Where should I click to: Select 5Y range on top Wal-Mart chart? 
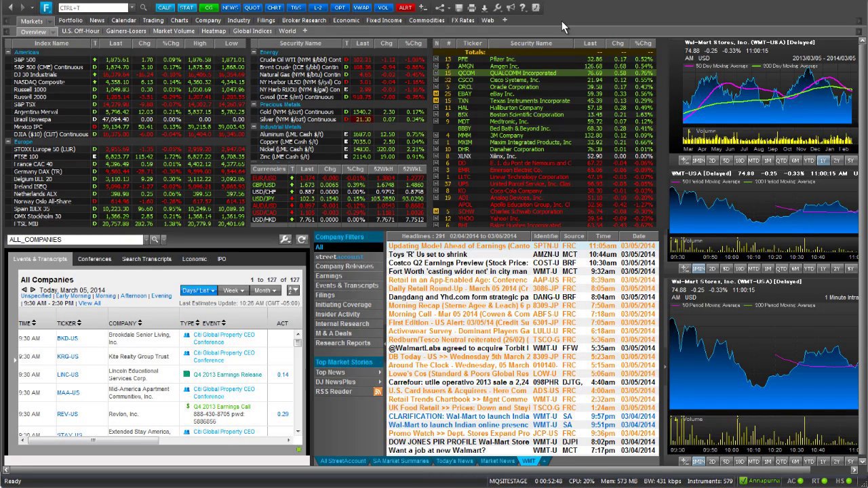850,161
